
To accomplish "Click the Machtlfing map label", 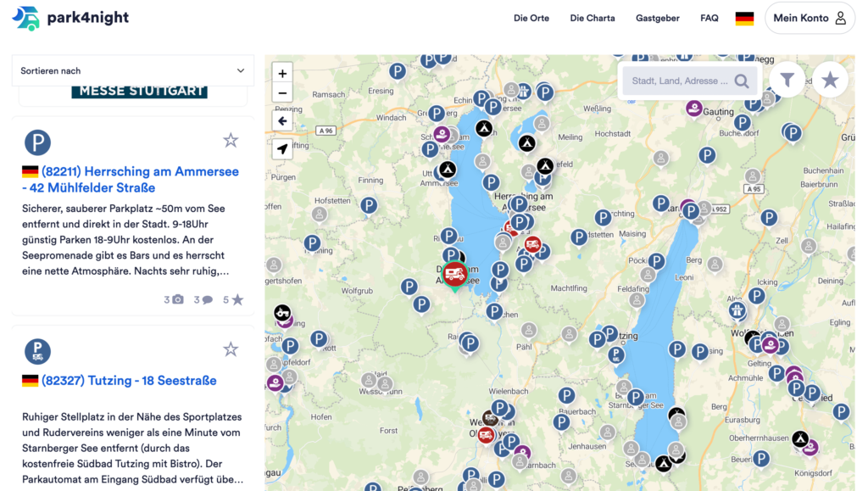I will pyautogui.click(x=569, y=288).
